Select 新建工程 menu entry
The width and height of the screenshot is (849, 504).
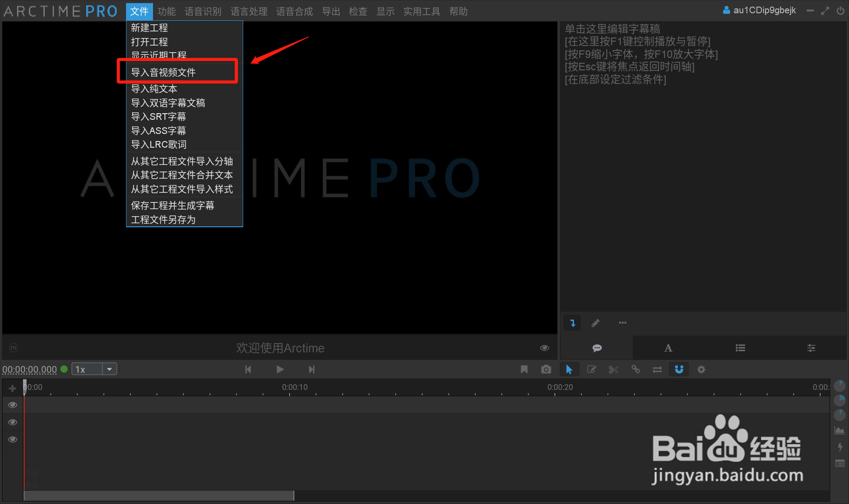[x=184, y=28]
